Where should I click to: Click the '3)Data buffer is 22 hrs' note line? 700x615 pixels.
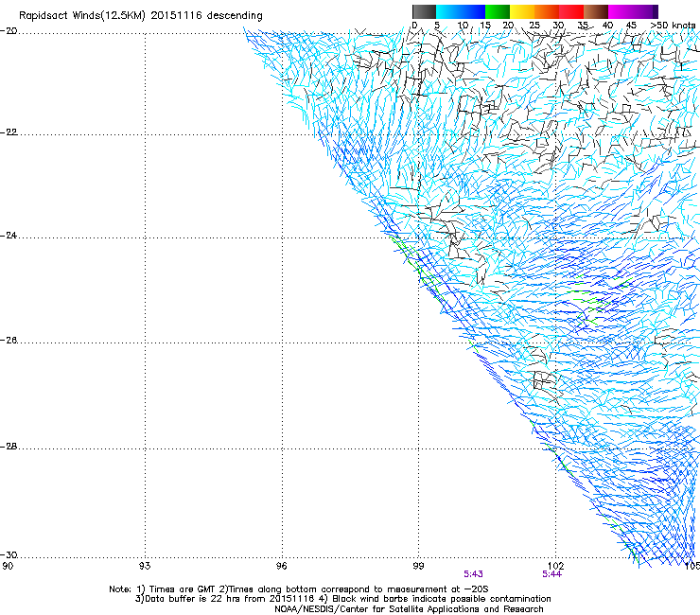[342, 599]
